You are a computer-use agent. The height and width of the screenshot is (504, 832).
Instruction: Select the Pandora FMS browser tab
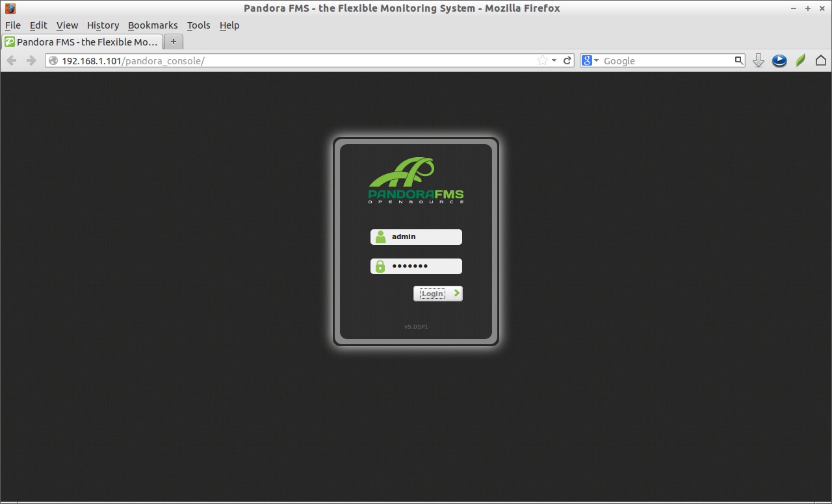pyautogui.click(x=82, y=42)
